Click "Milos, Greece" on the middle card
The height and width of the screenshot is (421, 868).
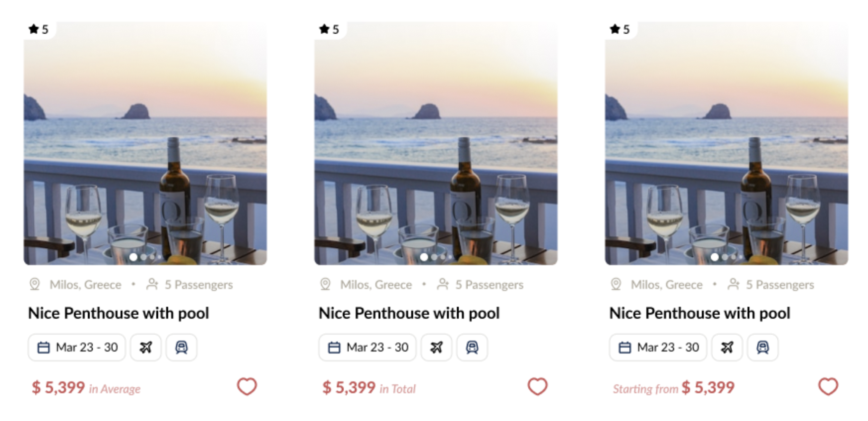click(x=376, y=284)
